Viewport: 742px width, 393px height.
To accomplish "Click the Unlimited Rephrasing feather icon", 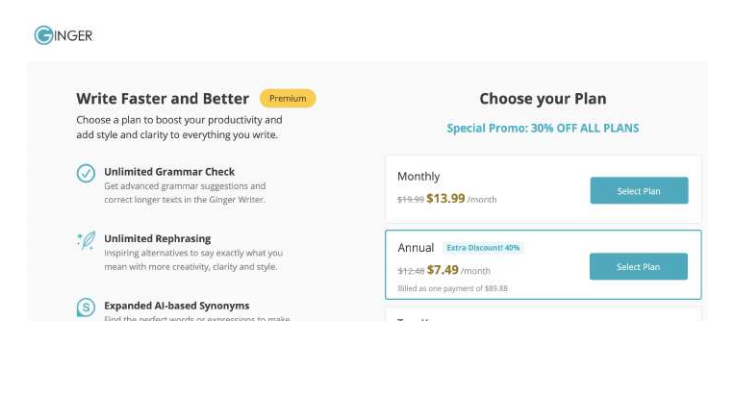I will pos(86,240).
